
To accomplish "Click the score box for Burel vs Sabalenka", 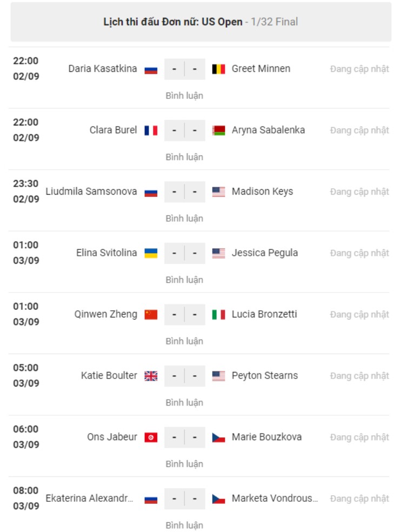I will tap(184, 130).
